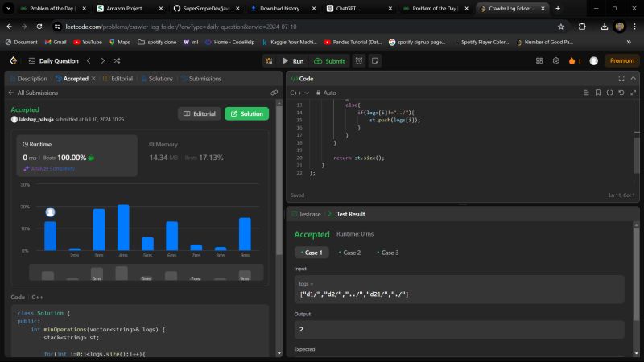Click the shuffle random question icon
The height and width of the screenshot is (362, 644).
tap(117, 60)
